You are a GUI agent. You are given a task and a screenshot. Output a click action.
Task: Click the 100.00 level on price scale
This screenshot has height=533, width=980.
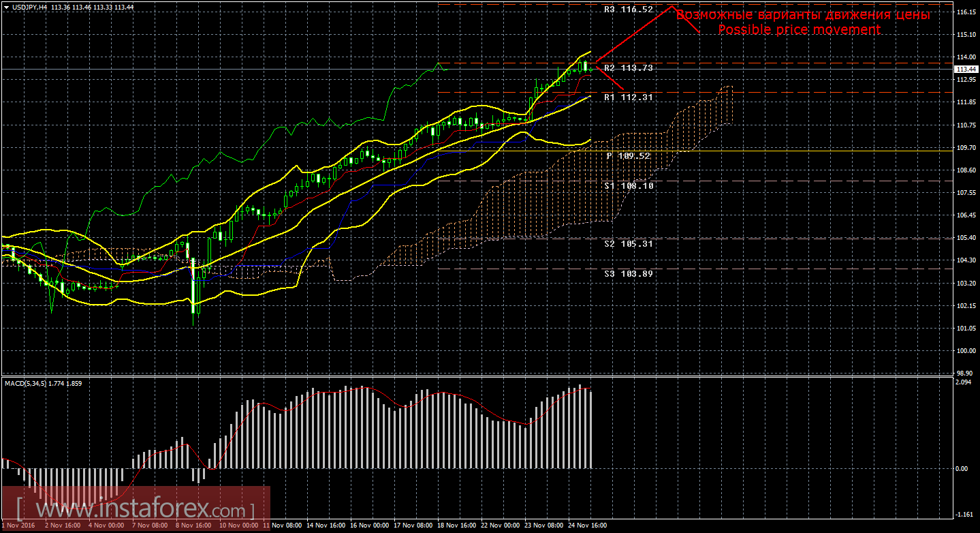coord(964,351)
